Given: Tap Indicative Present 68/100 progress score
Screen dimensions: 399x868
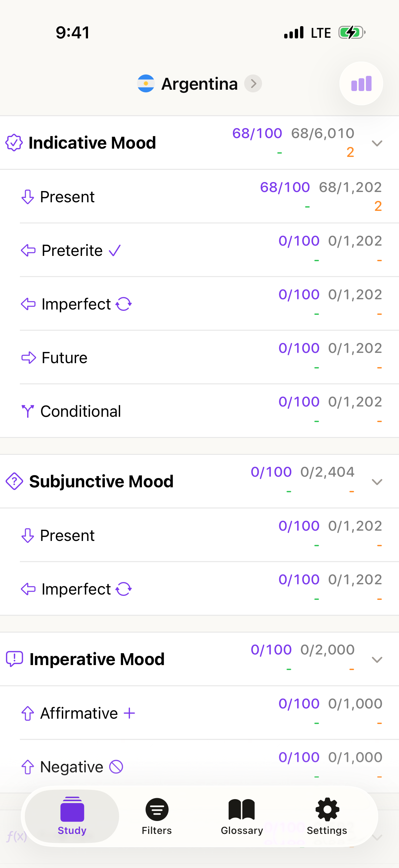Looking at the screenshot, I should tap(285, 187).
